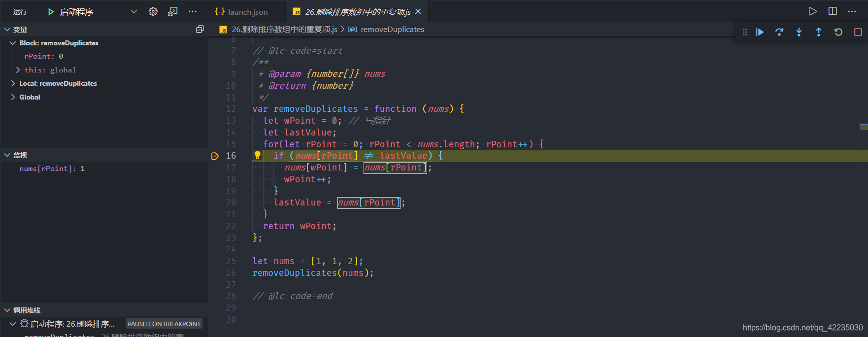
Task: Step into function call
Action: tap(799, 32)
